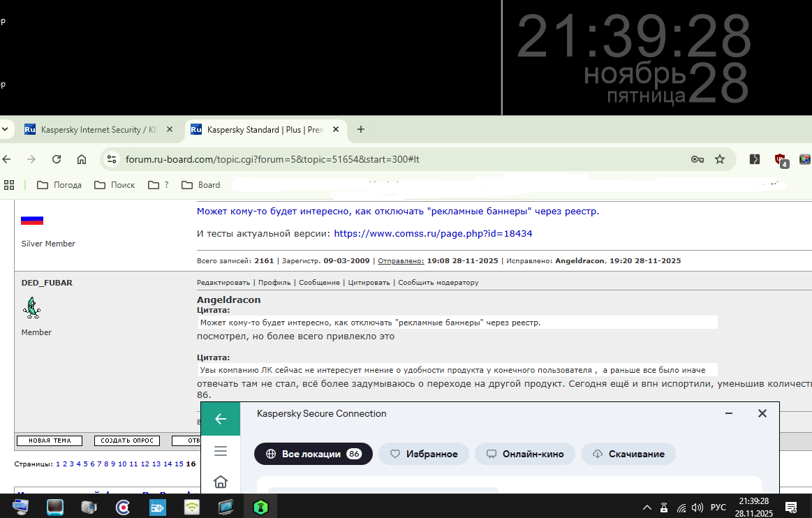Click the DED_FUBAR avatar image
Screen dimensions: 812x518
tap(31, 308)
